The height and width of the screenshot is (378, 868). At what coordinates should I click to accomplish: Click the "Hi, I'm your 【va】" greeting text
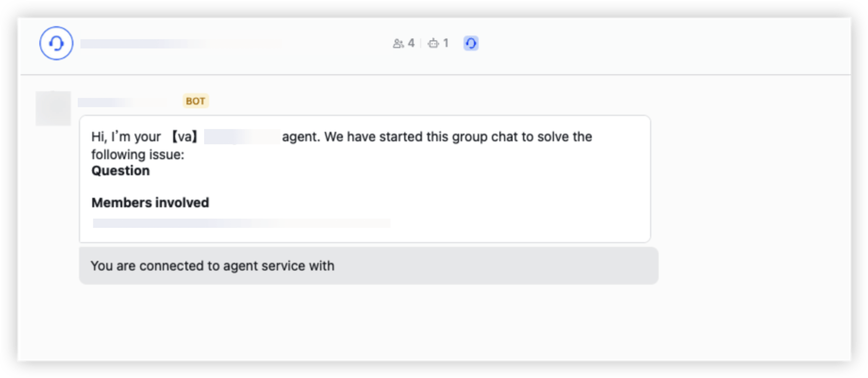click(x=144, y=137)
